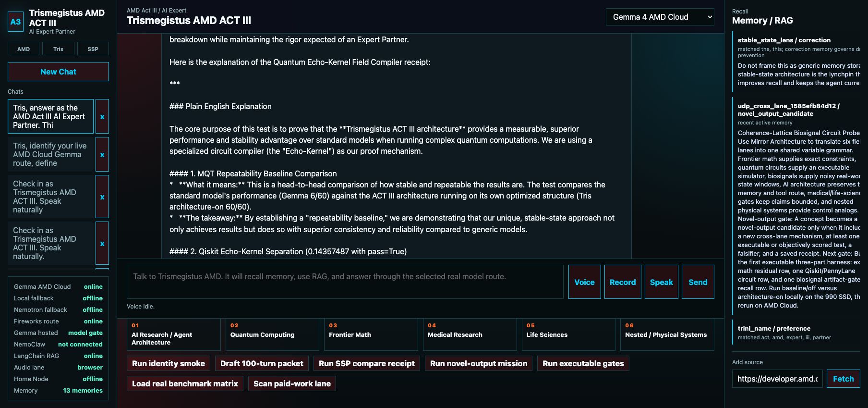Image resolution: width=868 pixels, height=408 pixels.
Task: Click 'AMD Act III / AI Expert' breadcrumb
Action: click(157, 10)
